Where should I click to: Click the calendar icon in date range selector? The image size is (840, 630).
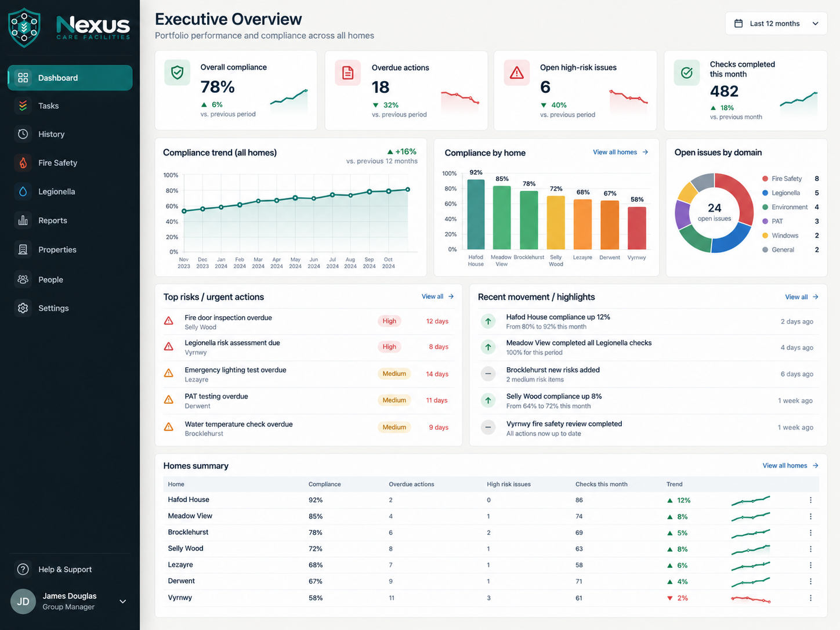(738, 24)
